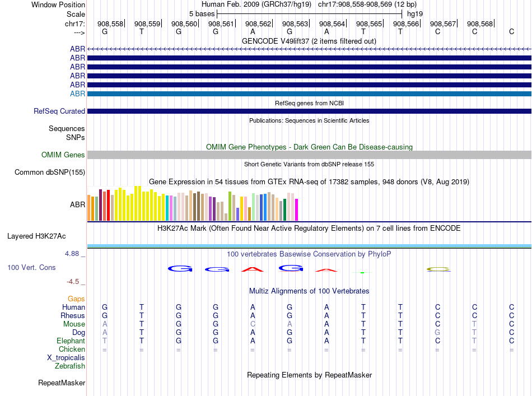
Task: Open the GTEx "Gene Expression in 54 tissues" title
Action: (x=309, y=181)
